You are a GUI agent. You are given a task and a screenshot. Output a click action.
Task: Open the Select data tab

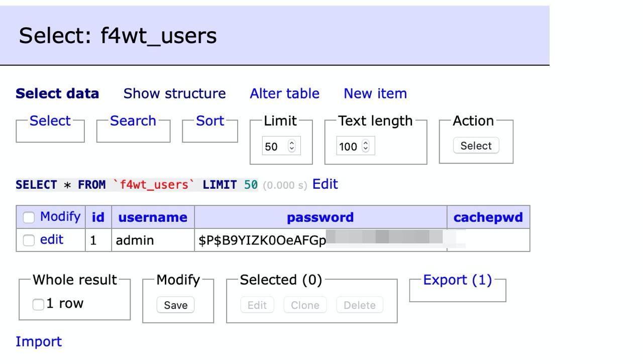(x=57, y=94)
